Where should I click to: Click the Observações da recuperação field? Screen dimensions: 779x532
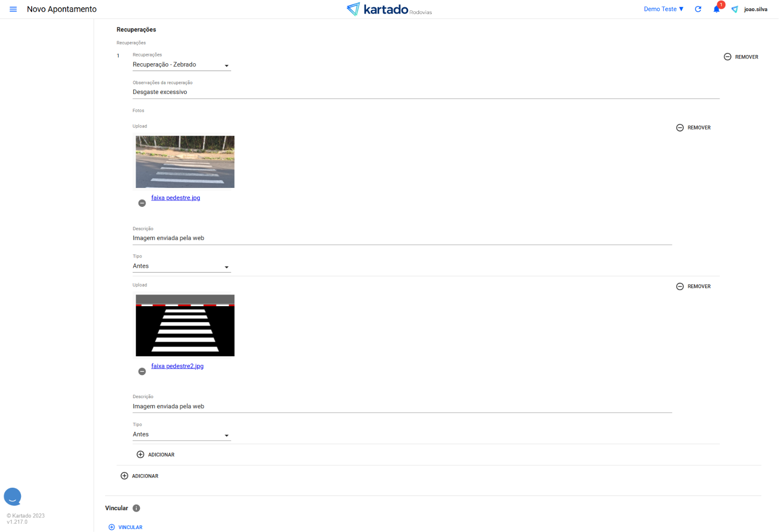[x=426, y=92]
